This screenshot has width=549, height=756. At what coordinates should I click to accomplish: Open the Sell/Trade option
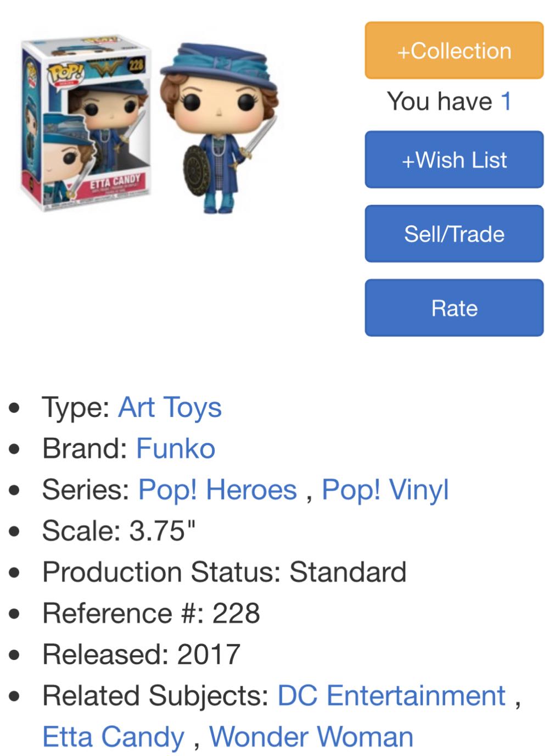453,234
